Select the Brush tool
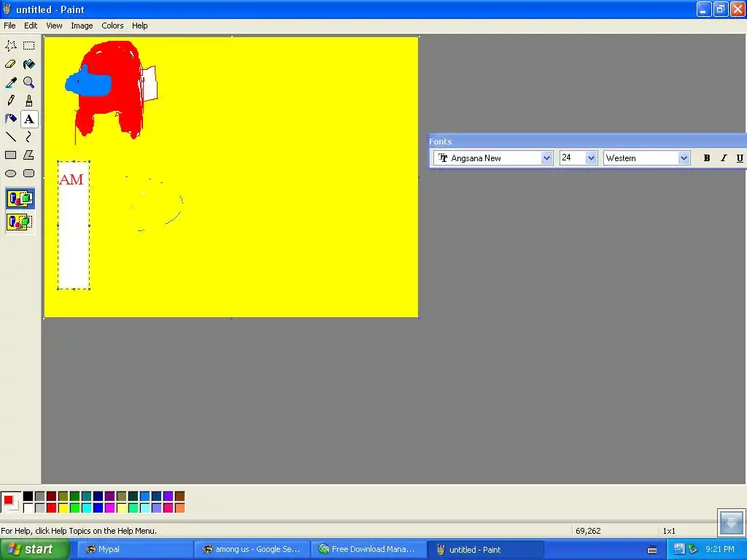Screen dimensions: 747x560 click(29, 101)
